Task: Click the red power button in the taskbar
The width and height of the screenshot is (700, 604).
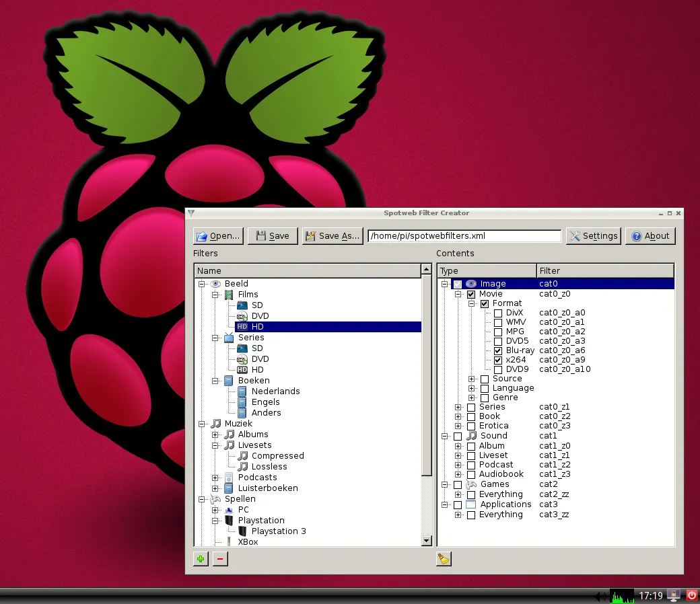Action: tap(691, 595)
